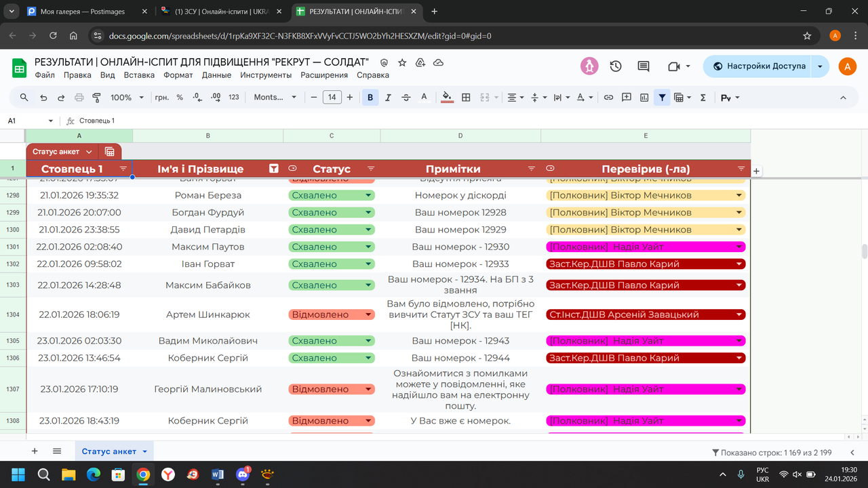Insert a link from toolbar
868x488 pixels.
608,98
